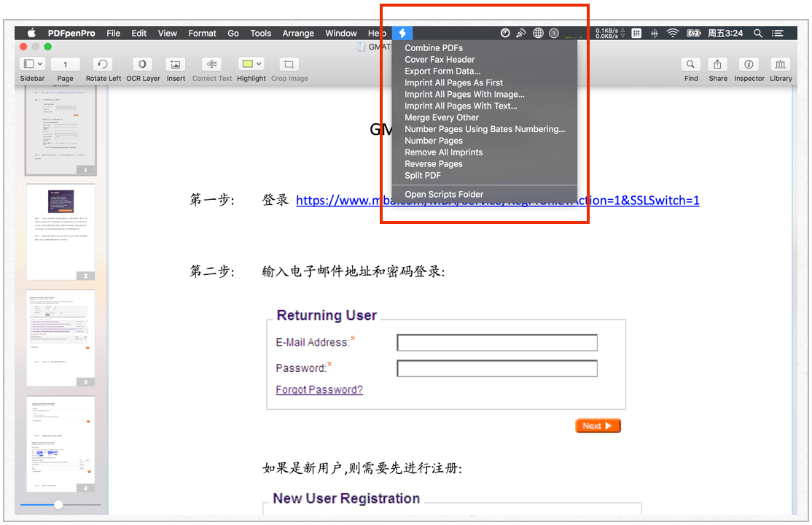Open the Tools menu
This screenshot has width=812, height=525.
click(260, 33)
